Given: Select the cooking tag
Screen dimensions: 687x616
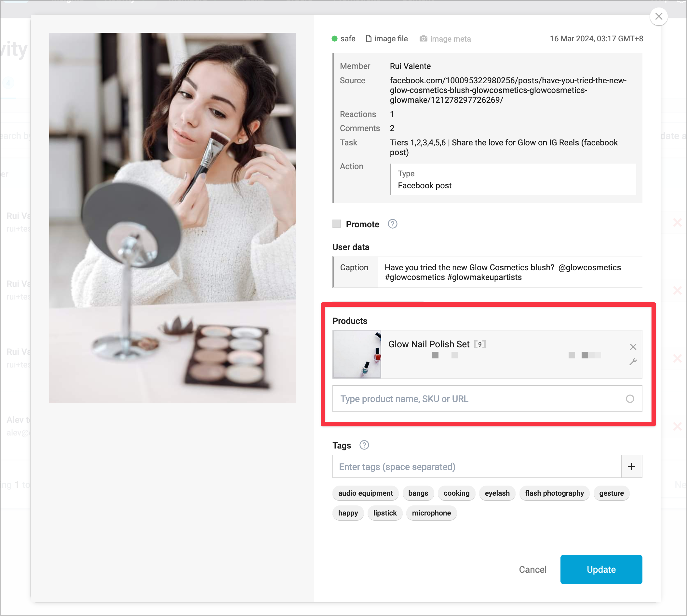Looking at the screenshot, I should (456, 493).
